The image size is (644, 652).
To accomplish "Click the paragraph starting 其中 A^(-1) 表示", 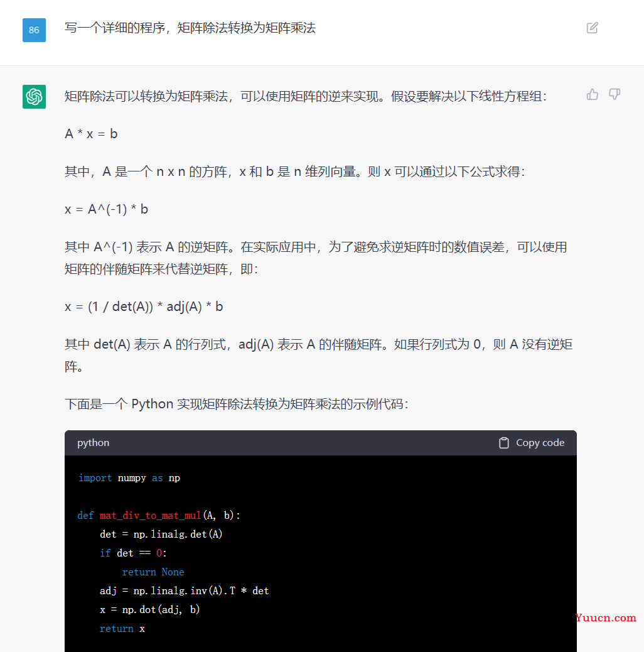I will (x=316, y=258).
